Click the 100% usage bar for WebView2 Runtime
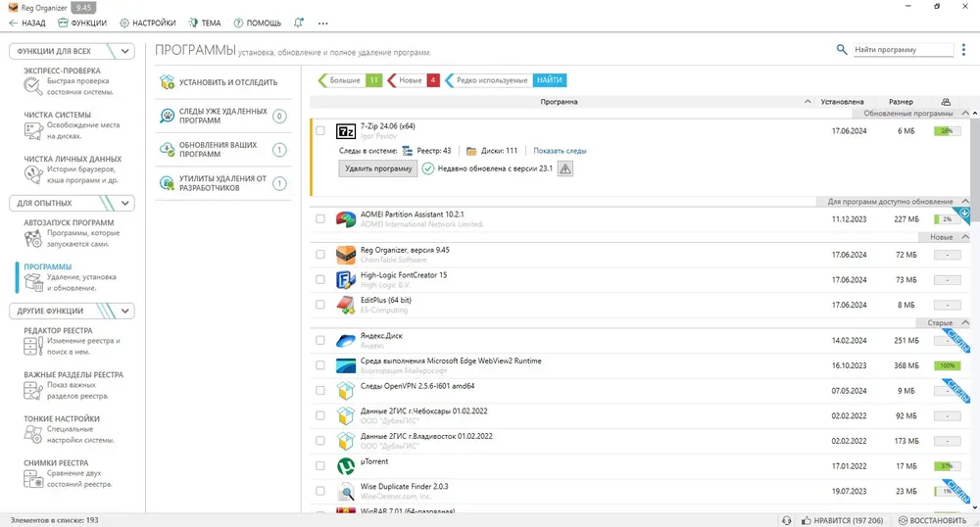Viewport: 980px width, 527px height. coord(947,366)
